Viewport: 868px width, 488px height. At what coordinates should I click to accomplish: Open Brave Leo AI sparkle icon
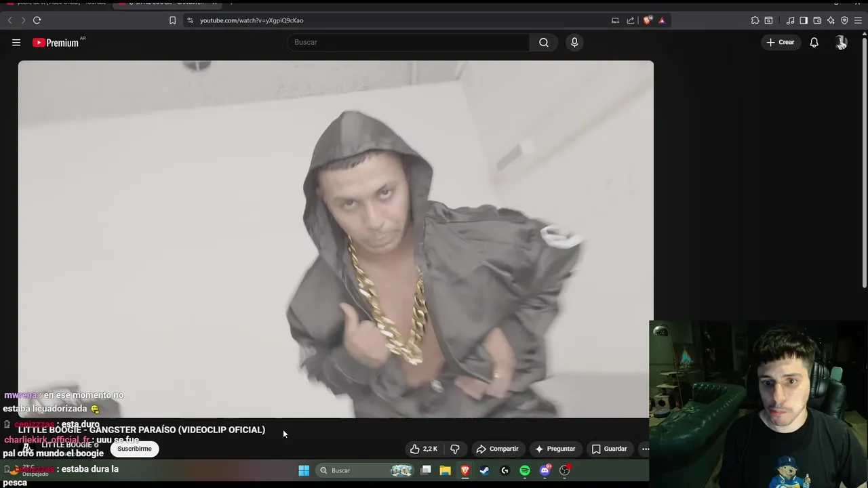[x=831, y=20]
